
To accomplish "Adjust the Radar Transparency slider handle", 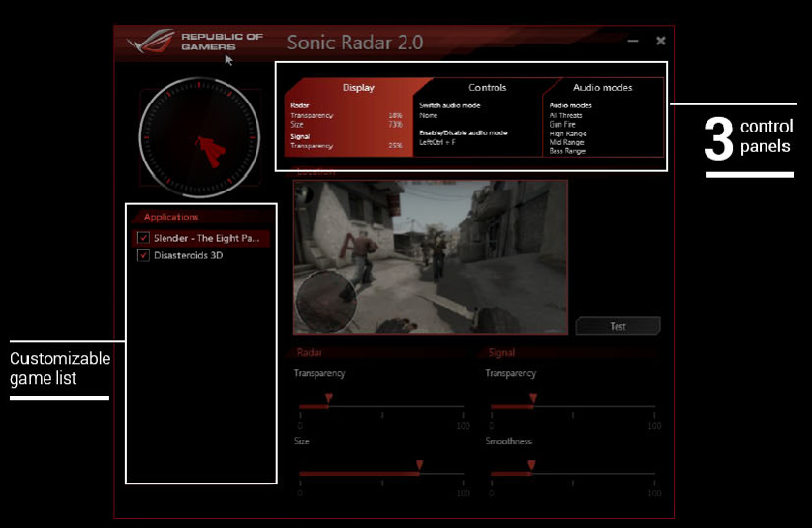I will [329, 397].
